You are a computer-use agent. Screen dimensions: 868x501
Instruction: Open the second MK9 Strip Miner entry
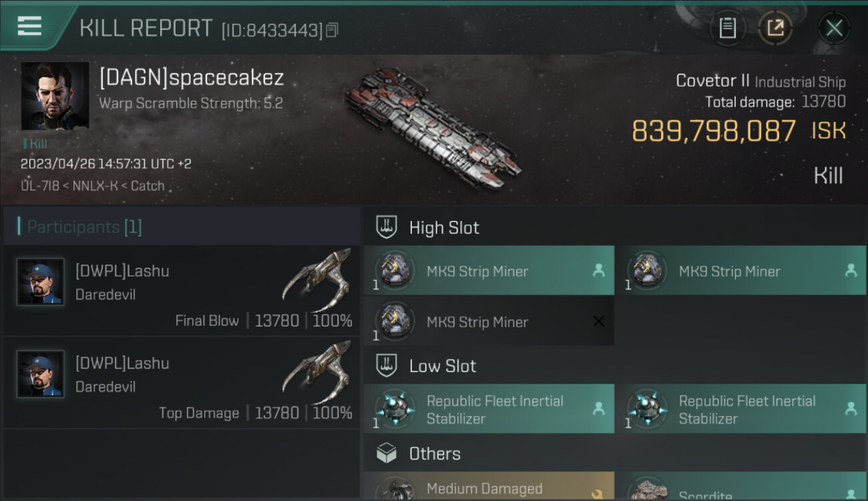coord(741,271)
